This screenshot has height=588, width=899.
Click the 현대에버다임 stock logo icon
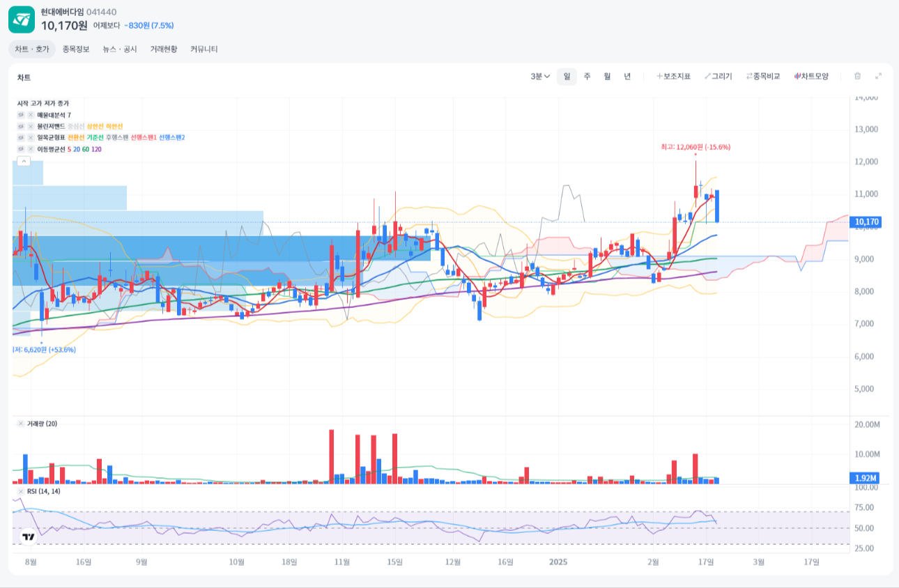[x=22, y=19]
